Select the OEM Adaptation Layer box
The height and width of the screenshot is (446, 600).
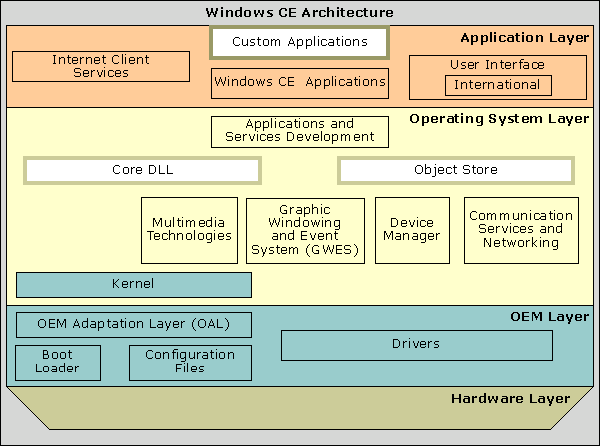[133, 325]
